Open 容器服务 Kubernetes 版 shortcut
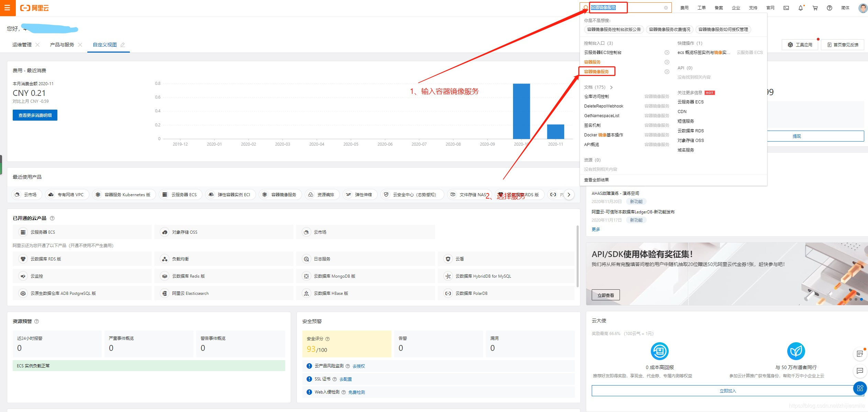This screenshot has width=868, height=412. pos(124,194)
